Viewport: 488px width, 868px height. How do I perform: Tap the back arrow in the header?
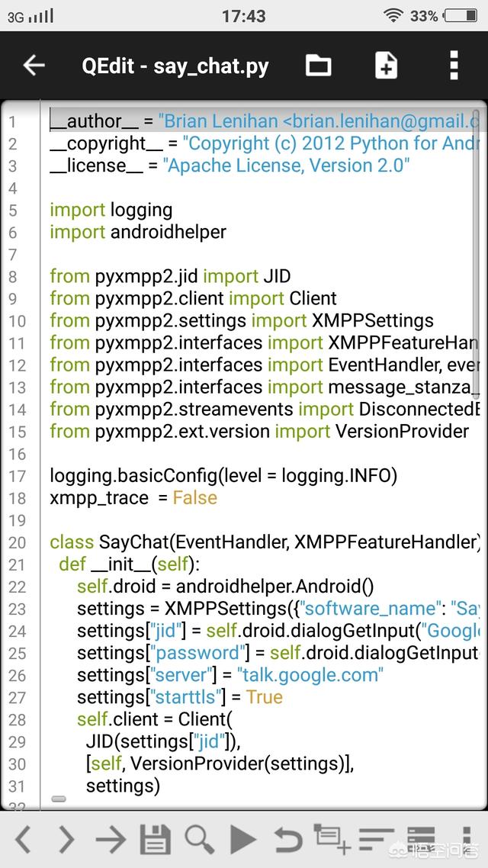tap(34, 66)
